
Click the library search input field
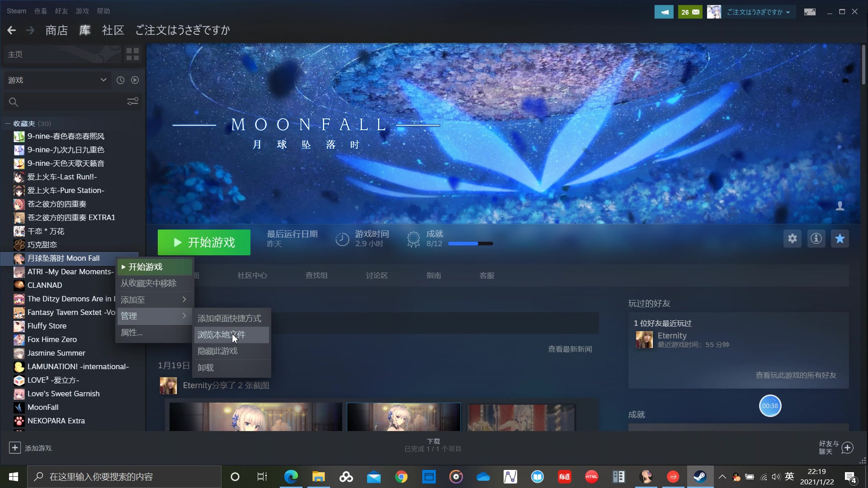click(x=72, y=102)
